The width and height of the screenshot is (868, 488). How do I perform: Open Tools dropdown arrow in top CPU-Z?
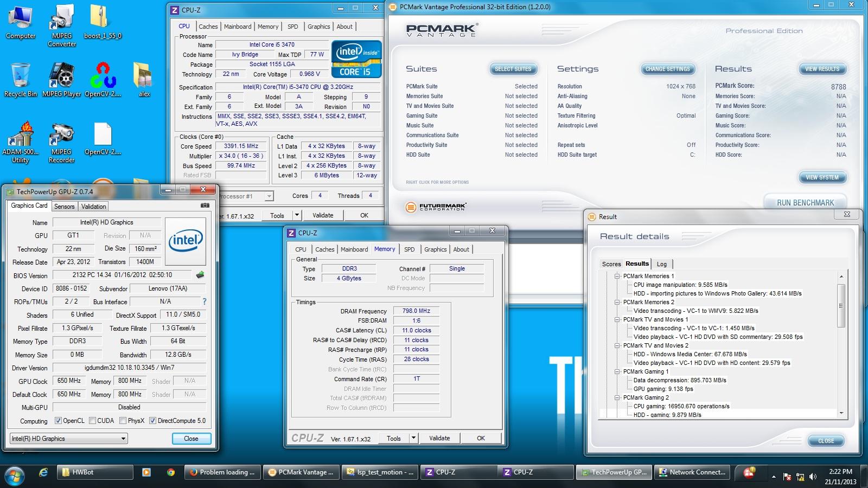pyautogui.click(x=296, y=215)
